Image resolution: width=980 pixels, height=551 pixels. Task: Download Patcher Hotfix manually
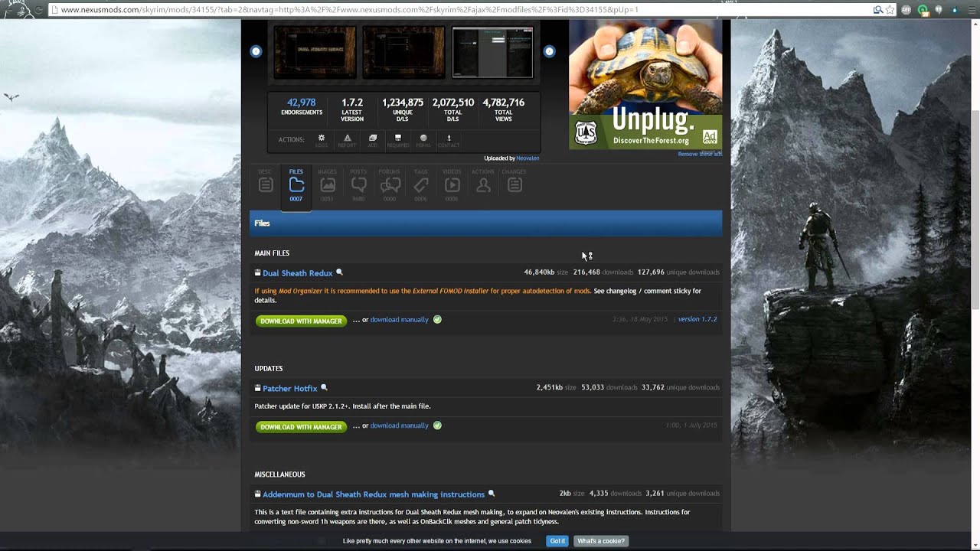(x=400, y=425)
